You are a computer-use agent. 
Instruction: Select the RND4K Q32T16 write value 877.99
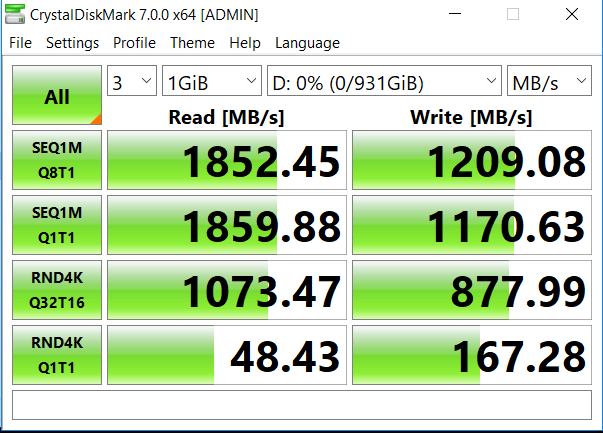(472, 290)
